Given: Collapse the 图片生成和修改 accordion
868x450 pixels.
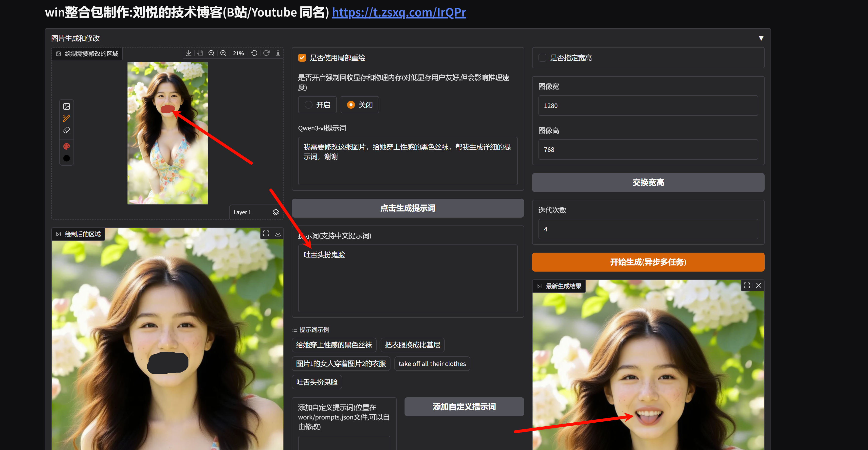Looking at the screenshot, I should point(761,38).
